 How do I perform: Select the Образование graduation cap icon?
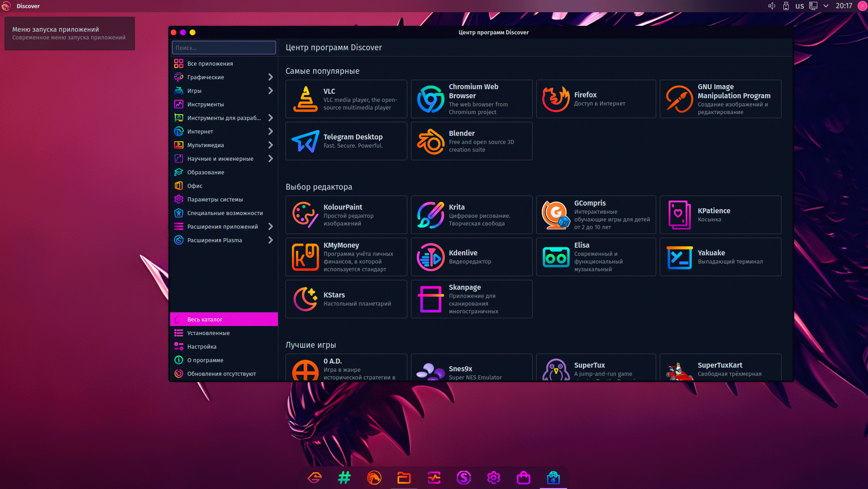point(179,172)
